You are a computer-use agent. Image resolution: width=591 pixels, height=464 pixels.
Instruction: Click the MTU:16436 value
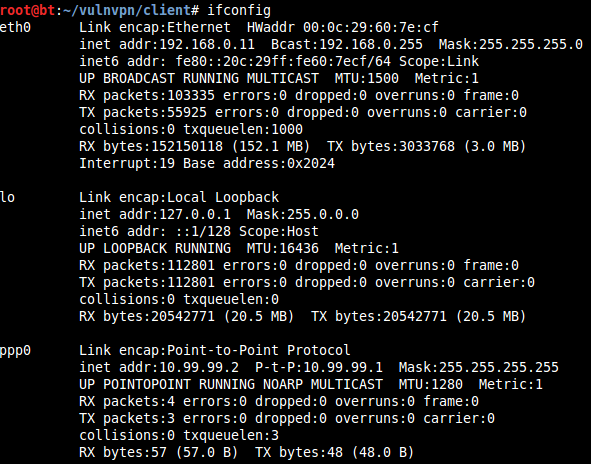coord(283,248)
